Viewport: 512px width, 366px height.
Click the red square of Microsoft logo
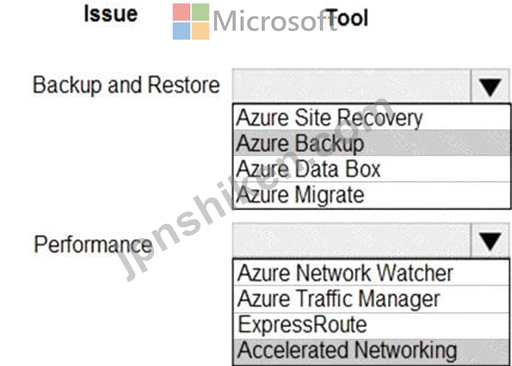click(181, 12)
